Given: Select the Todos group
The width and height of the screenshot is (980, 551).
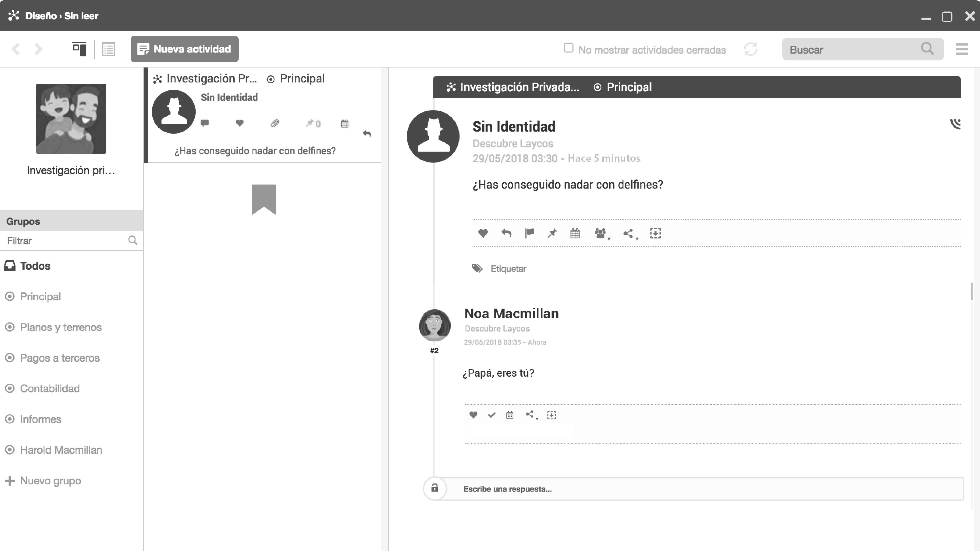Looking at the screenshot, I should click(x=27, y=266).
